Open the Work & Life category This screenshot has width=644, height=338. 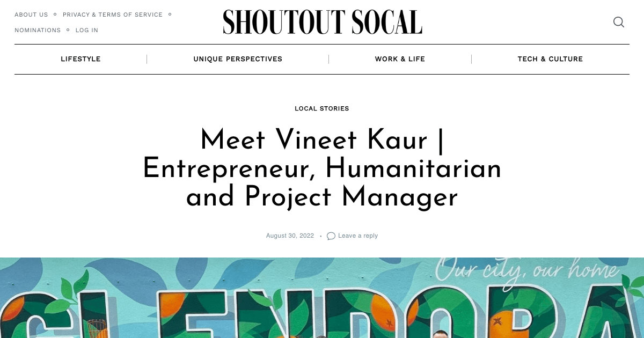pos(400,59)
